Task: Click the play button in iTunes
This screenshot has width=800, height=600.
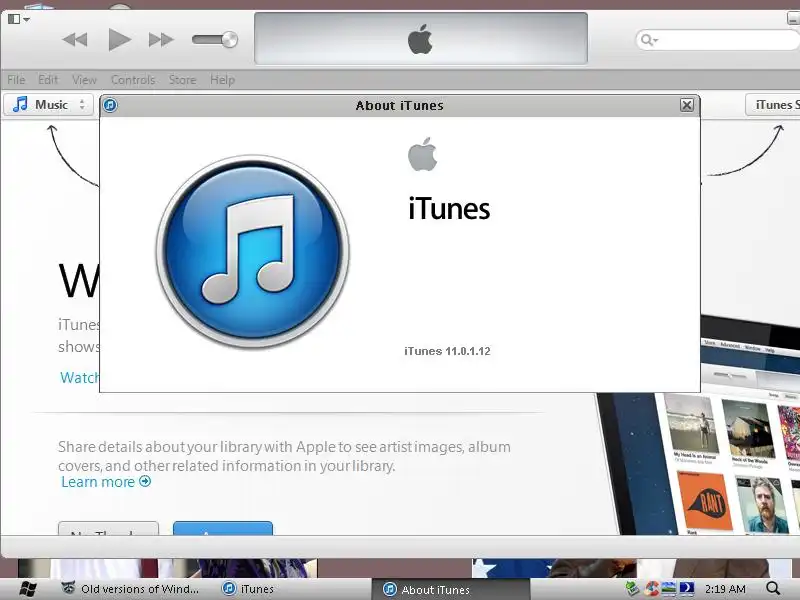Action: click(x=119, y=40)
